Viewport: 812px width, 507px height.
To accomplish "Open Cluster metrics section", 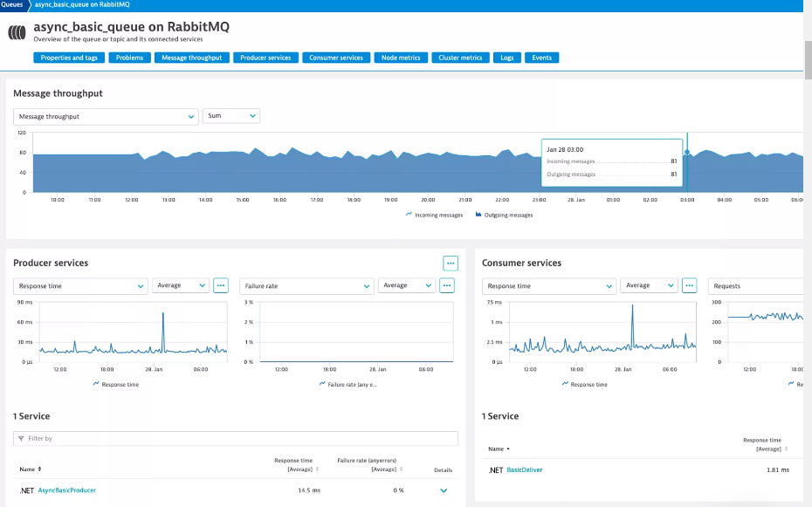I will (460, 58).
